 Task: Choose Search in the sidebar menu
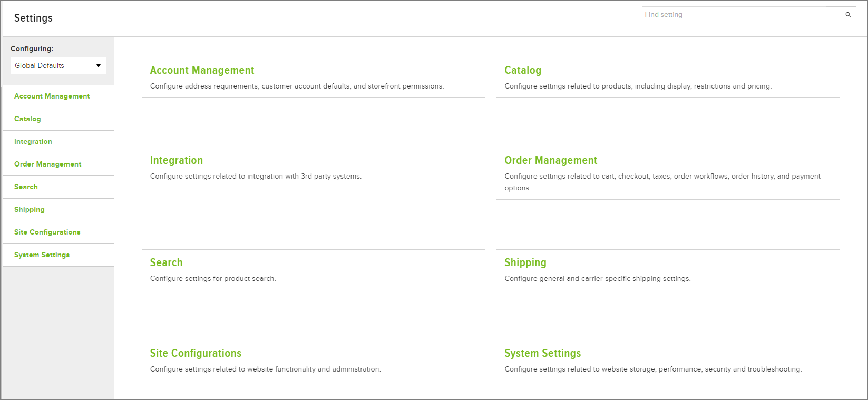pos(26,187)
